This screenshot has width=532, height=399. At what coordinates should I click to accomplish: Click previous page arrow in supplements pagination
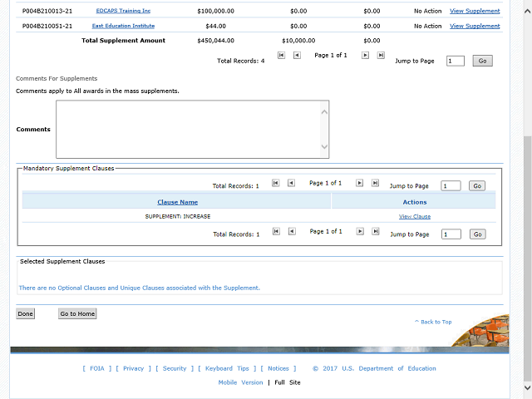296,56
